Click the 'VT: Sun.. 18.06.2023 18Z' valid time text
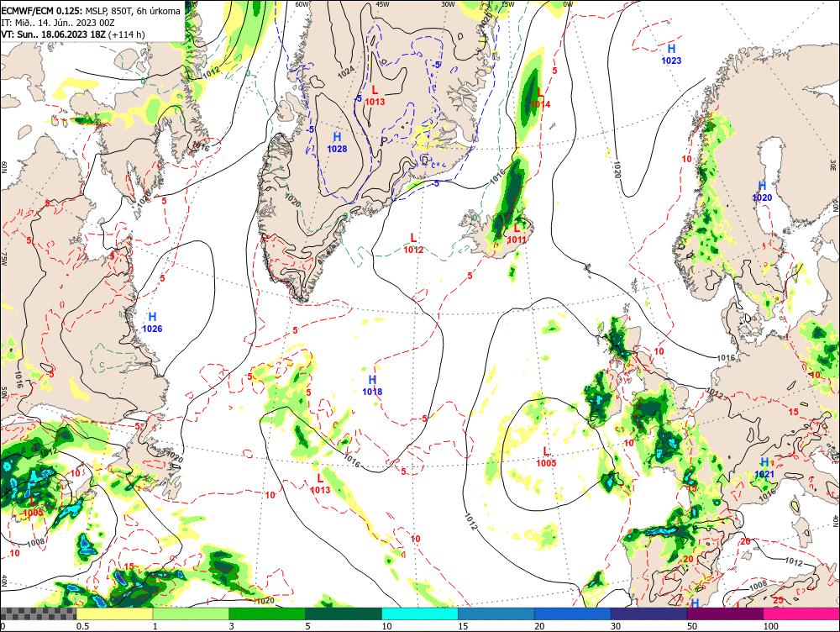Screen dimensions: 840x632 tap(54, 34)
